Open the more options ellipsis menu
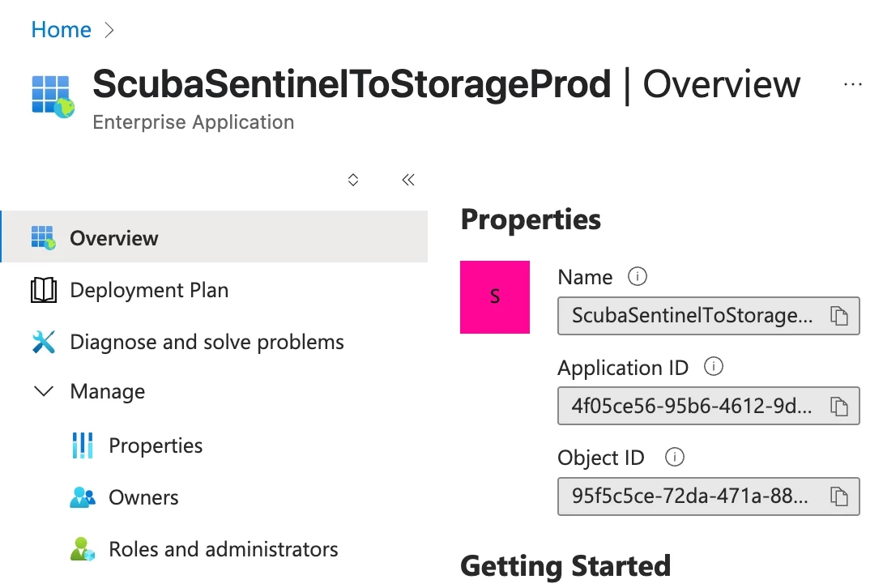The width and height of the screenshot is (883, 588). (x=852, y=84)
